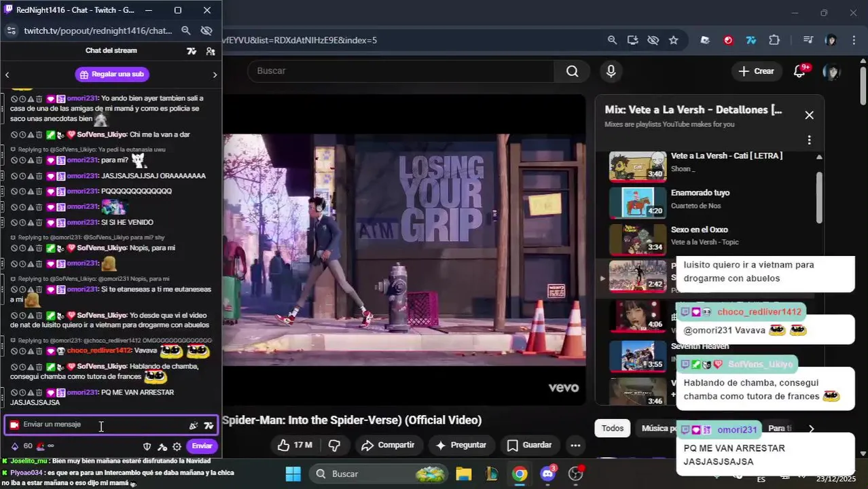Open chat settings gear icon

point(177,446)
